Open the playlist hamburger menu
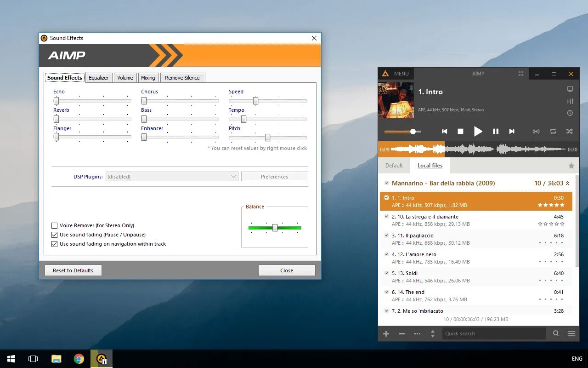This screenshot has width=588, height=368. coord(571,333)
